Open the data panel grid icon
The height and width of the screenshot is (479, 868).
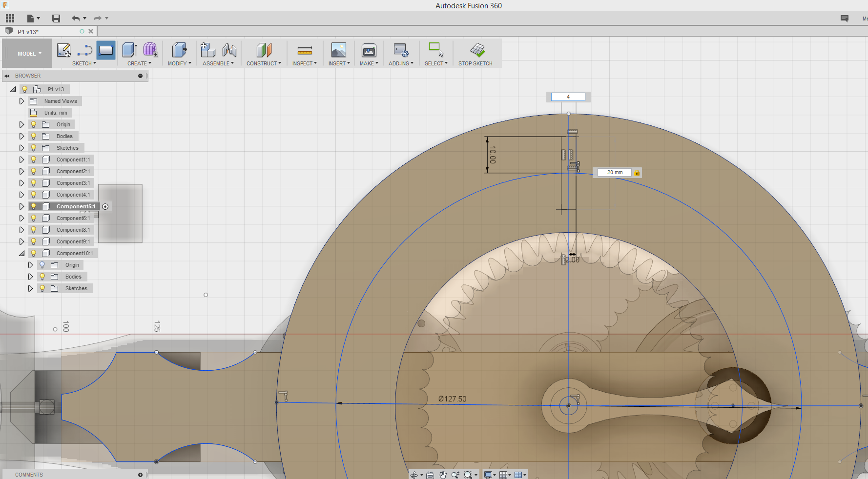coord(10,18)
